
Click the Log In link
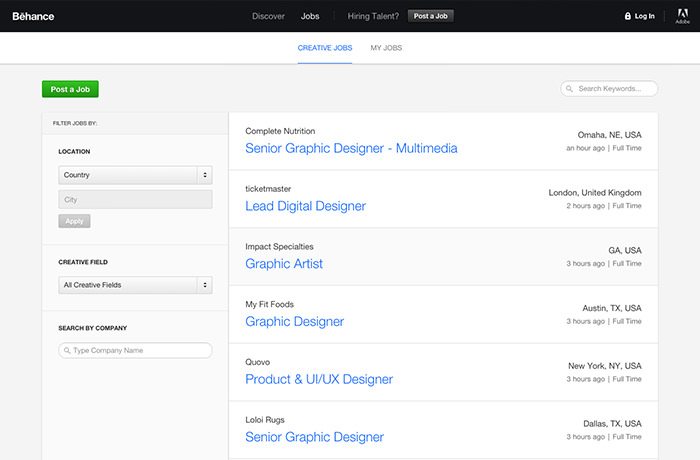click(645, 16)
